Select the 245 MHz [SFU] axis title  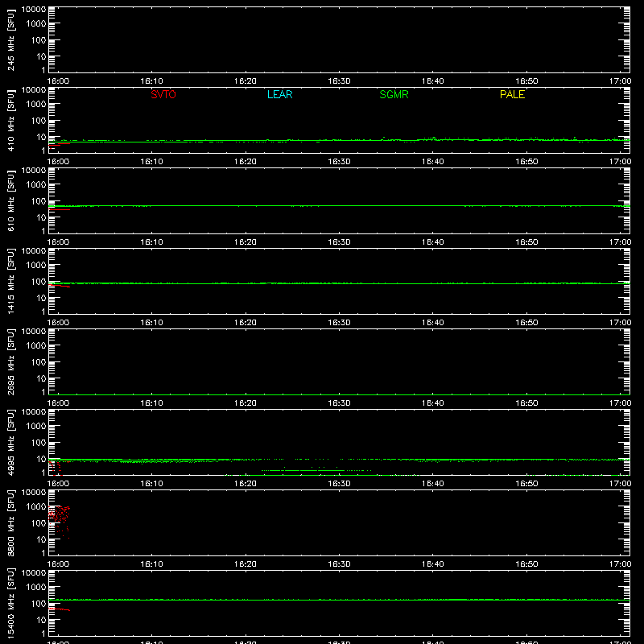(x=10, y=39)
